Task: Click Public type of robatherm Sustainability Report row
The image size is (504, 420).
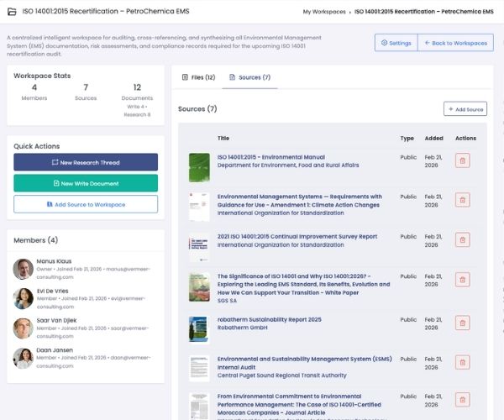Action: click(408, 319)
